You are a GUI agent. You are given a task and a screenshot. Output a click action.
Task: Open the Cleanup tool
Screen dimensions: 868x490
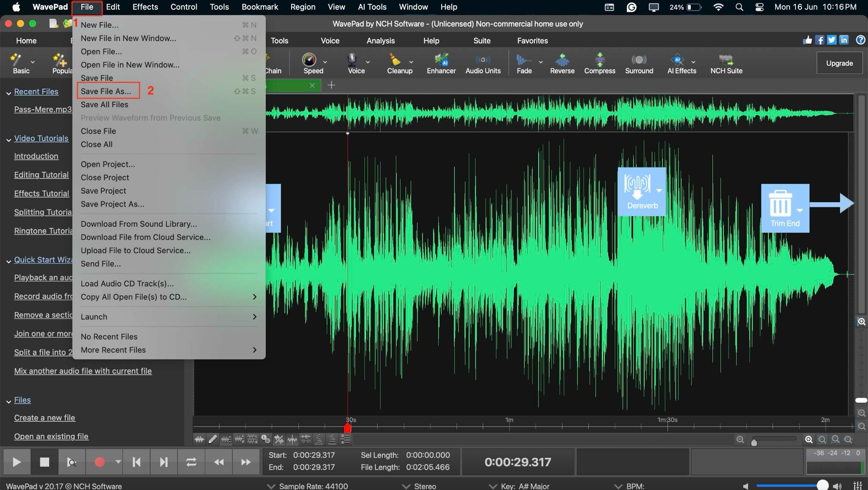tap(399, 63)
